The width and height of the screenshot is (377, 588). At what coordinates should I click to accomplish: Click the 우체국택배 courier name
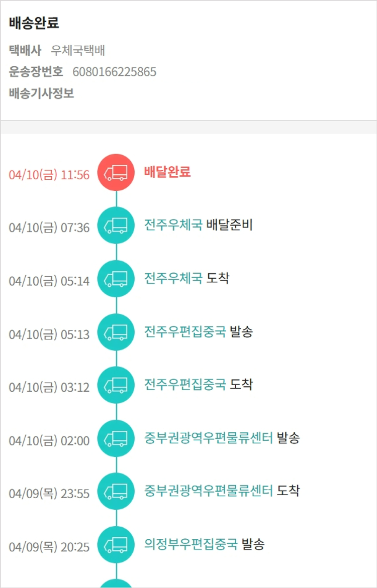point(78,50)
